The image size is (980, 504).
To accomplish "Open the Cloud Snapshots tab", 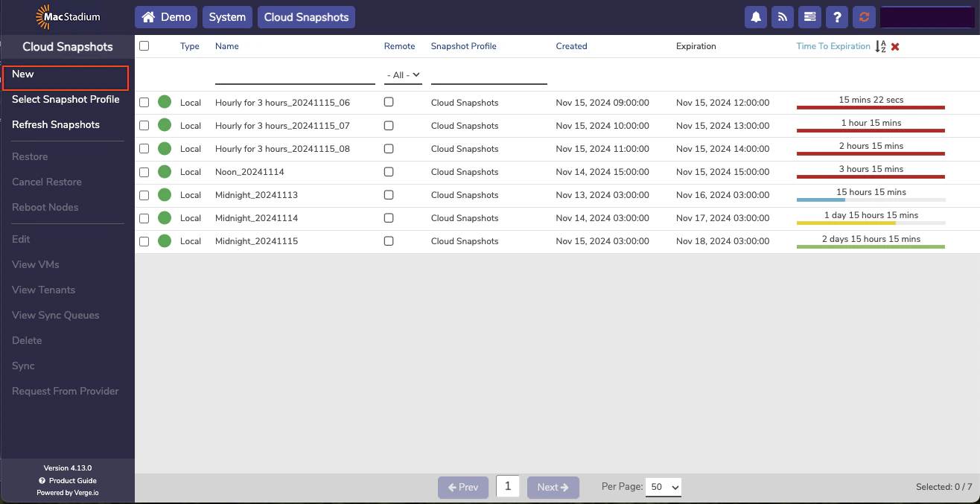I will 306,16.
